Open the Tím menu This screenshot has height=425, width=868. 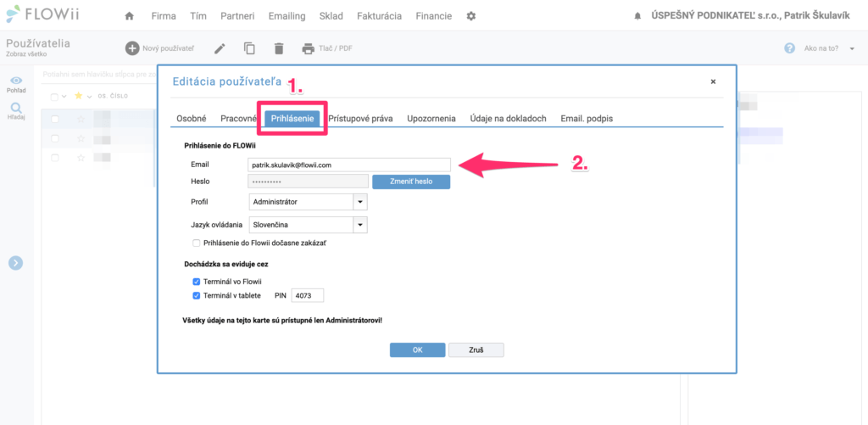tap(198, 16)
